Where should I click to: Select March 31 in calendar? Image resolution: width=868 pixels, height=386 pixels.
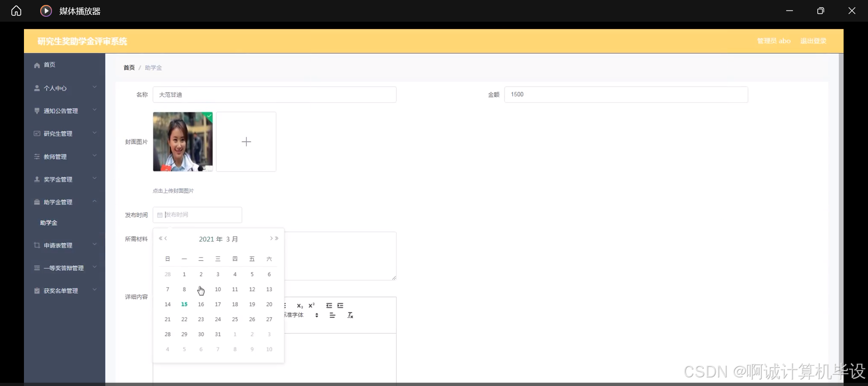click(218, 334)
